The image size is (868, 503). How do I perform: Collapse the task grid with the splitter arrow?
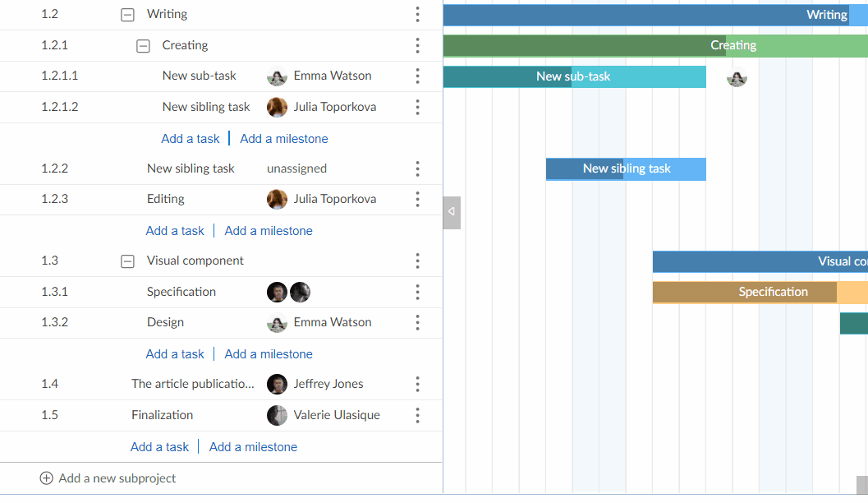[452, 212]
